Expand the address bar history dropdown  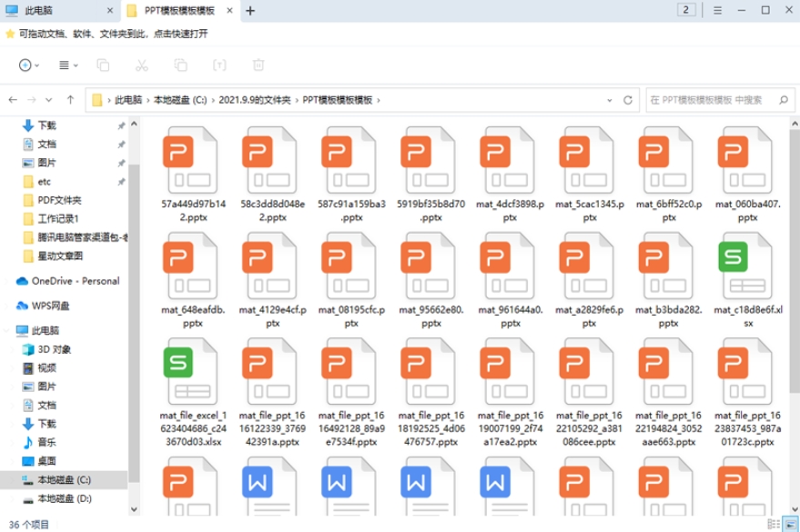609,100
